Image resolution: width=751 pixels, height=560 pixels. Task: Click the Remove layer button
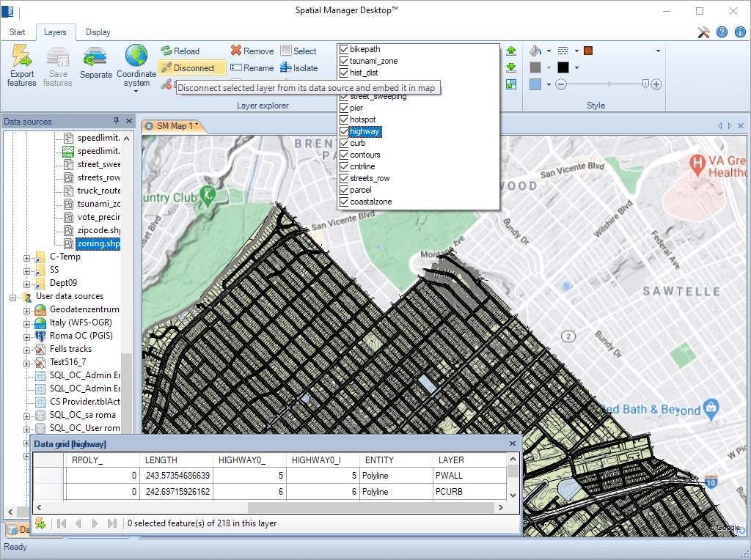(252, 51)
